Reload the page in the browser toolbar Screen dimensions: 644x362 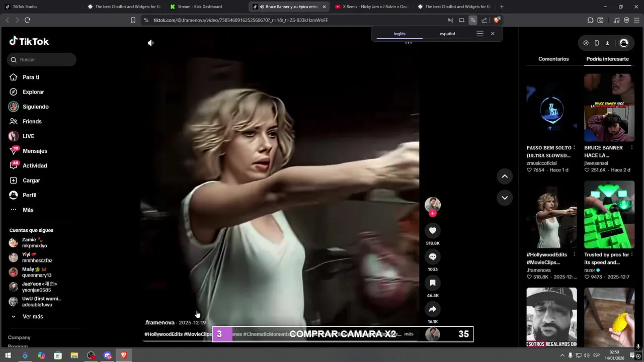27,20
